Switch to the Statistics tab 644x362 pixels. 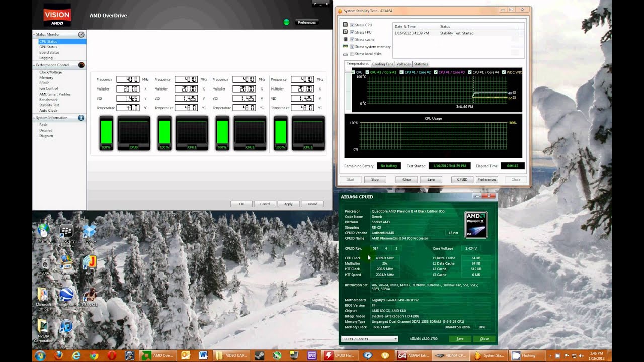click(421, 64)
